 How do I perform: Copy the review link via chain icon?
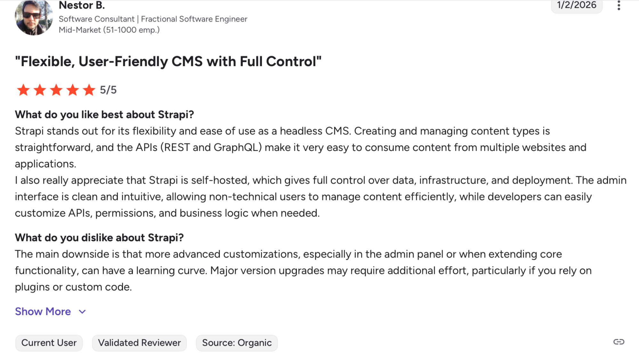tap(619, 342)
